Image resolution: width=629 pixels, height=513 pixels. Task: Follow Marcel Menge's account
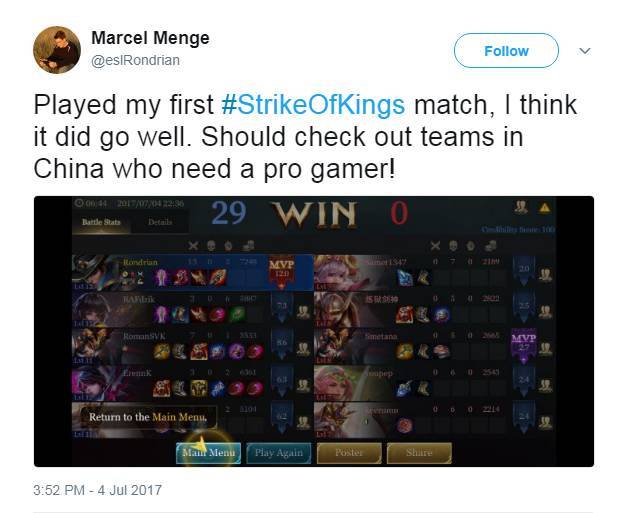506,51
